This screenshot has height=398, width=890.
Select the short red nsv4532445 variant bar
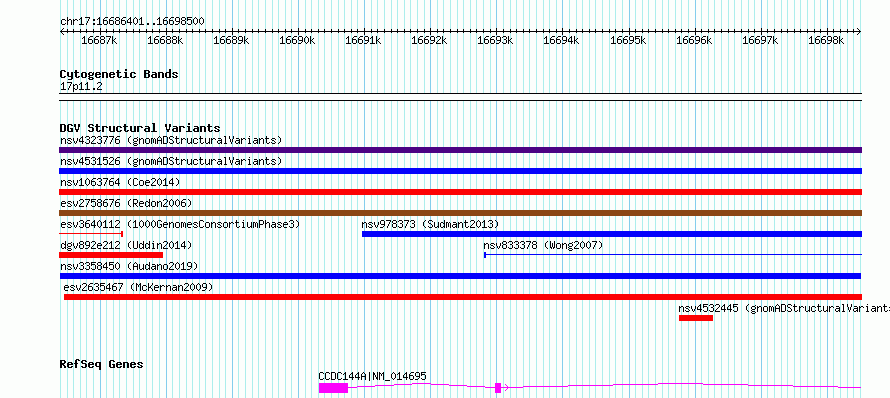(x=696, y=318)
